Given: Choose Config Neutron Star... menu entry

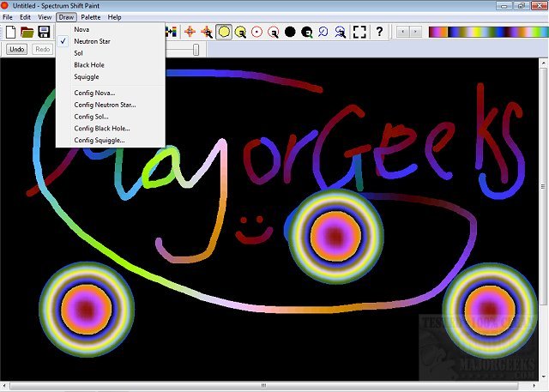Looking at the screenshot, I should point(105,105).
